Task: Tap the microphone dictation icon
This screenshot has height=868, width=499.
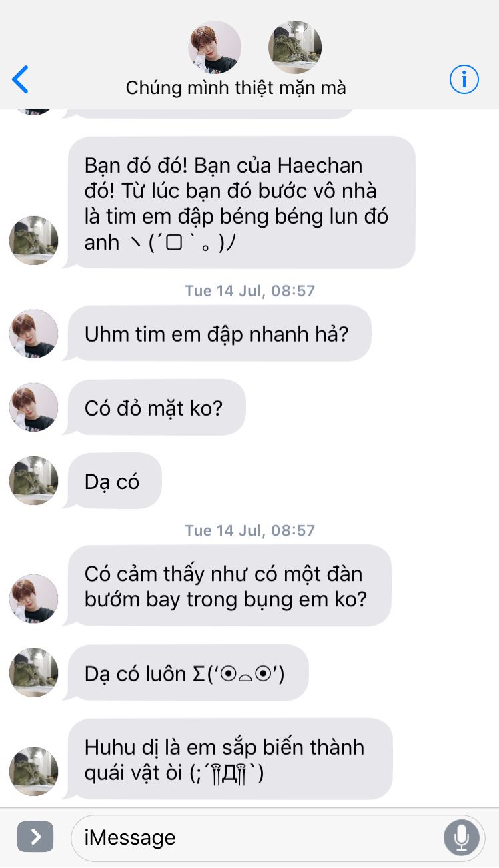Action: 461,837
